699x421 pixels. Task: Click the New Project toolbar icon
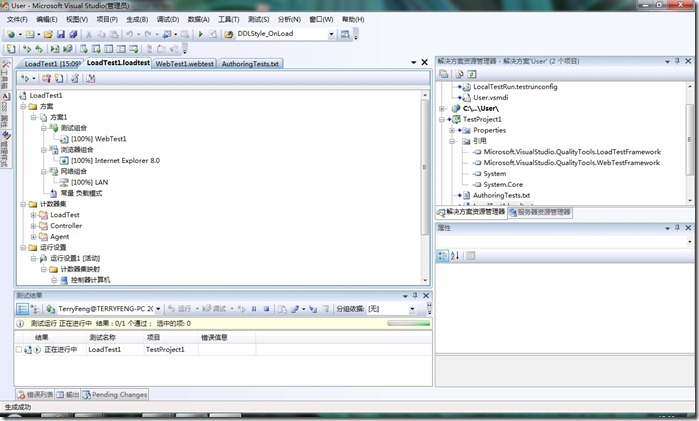(x=11, y=34)
